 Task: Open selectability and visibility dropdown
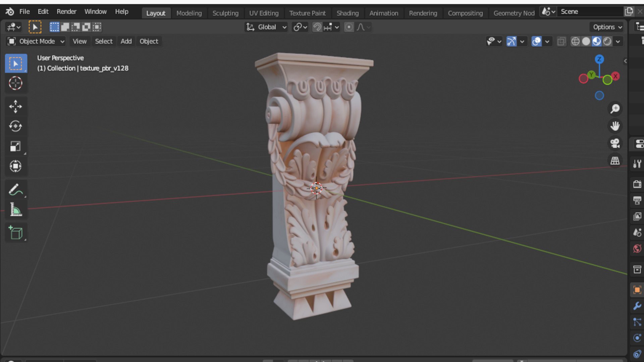pos(494,41)
